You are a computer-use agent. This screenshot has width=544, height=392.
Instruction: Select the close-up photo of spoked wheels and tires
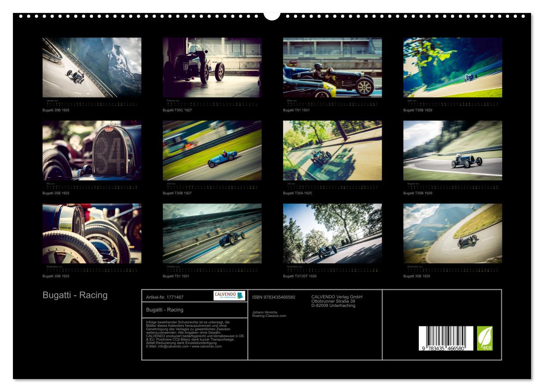(92, 234)
